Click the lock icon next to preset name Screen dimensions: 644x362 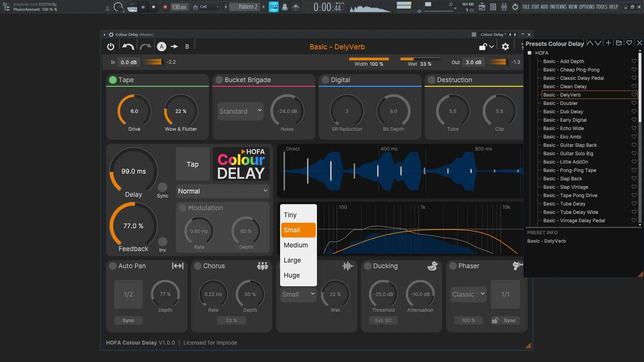483,47
